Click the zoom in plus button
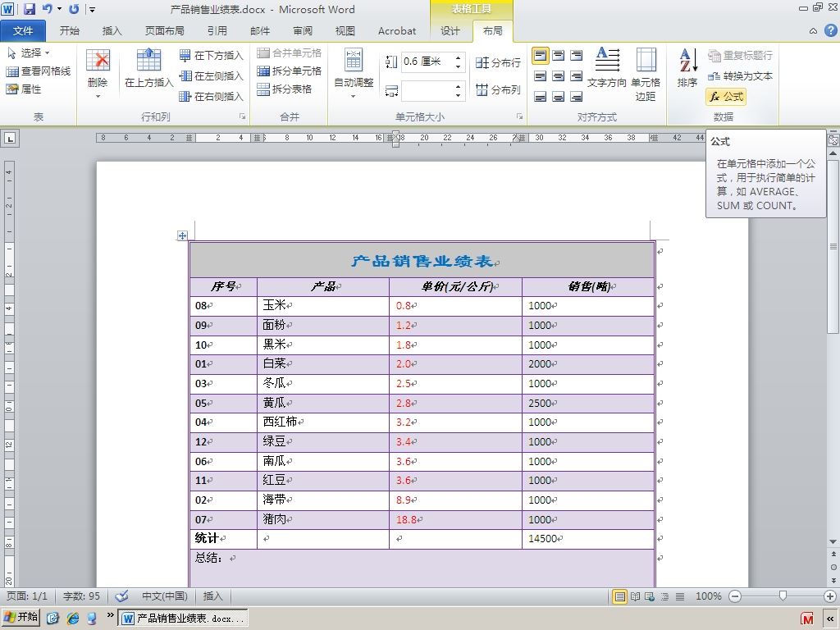 pyautogui.click(x=830, y=596)
